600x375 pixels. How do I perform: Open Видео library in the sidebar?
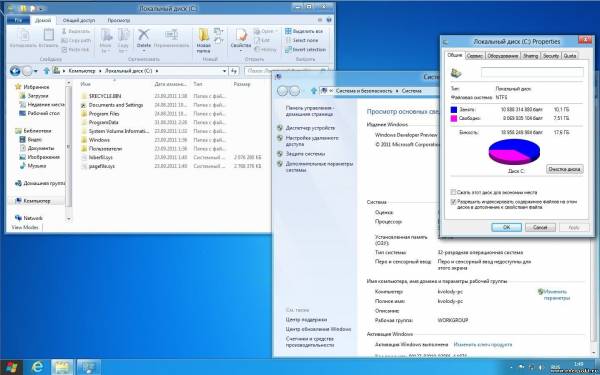tap(31, 140)
